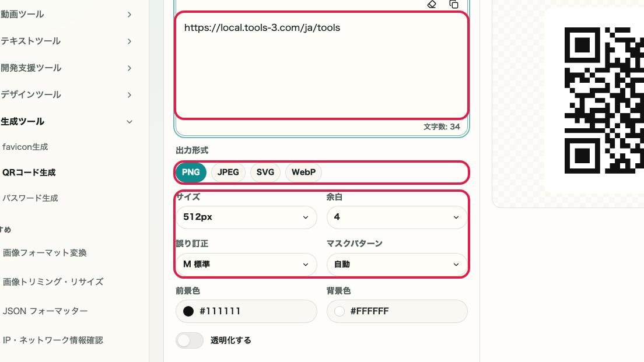644x362 pixels.
Task: Toggle the 透明化する switch
Action: 190,340
